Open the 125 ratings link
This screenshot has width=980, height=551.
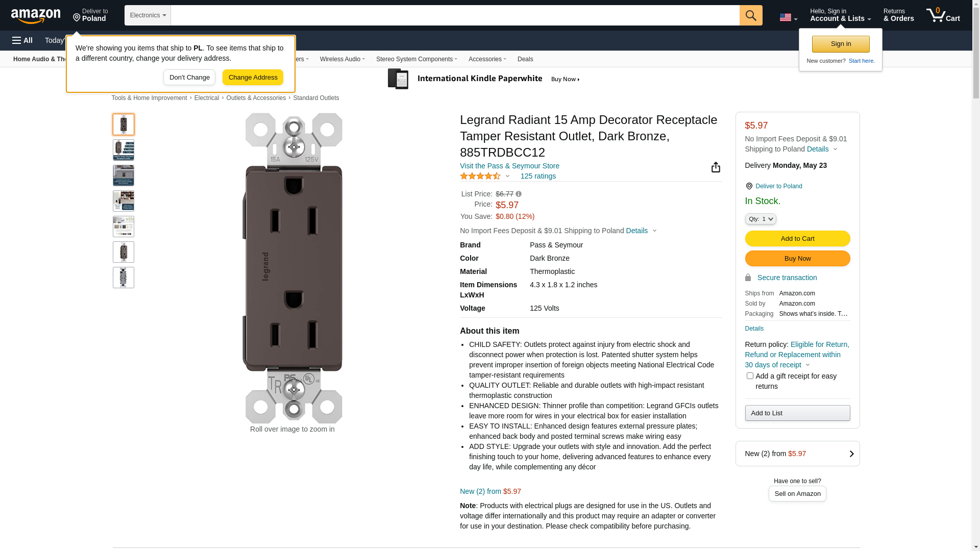(538, 176)
